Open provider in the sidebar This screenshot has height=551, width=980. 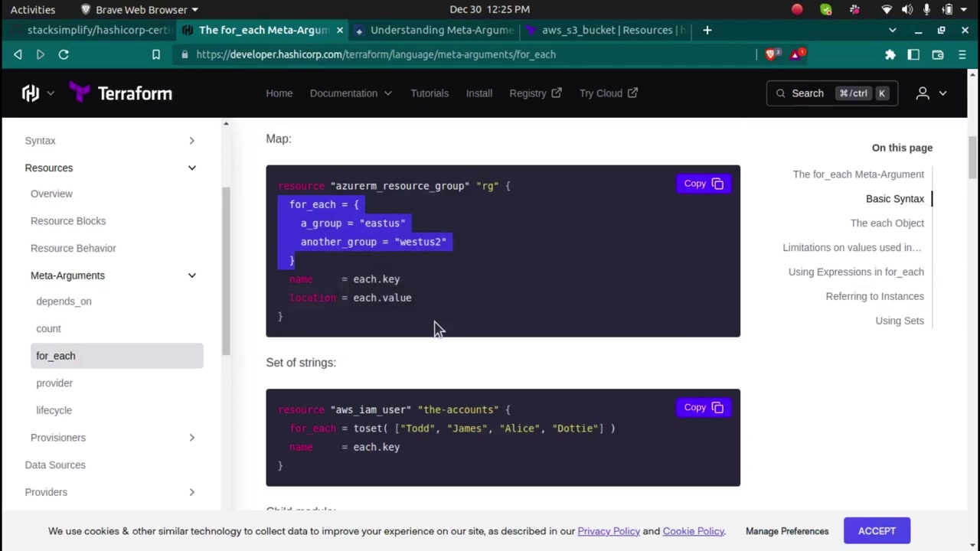click(54, 383)
